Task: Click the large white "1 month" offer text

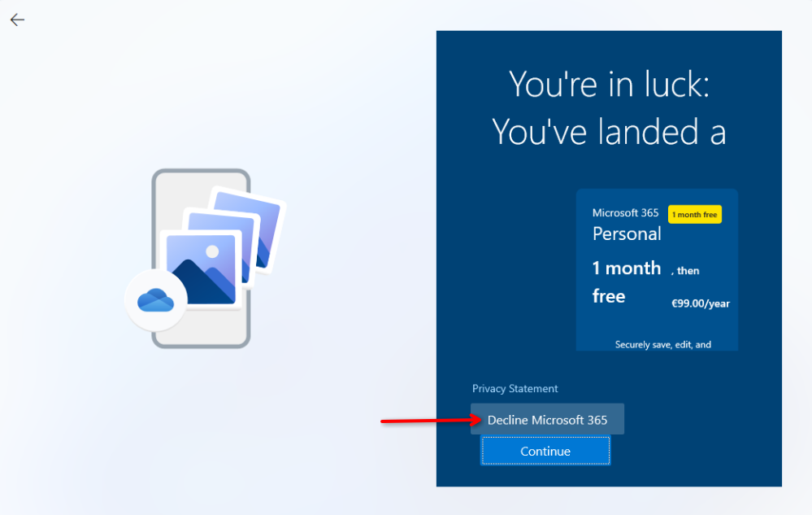Action: pos(627,268)
